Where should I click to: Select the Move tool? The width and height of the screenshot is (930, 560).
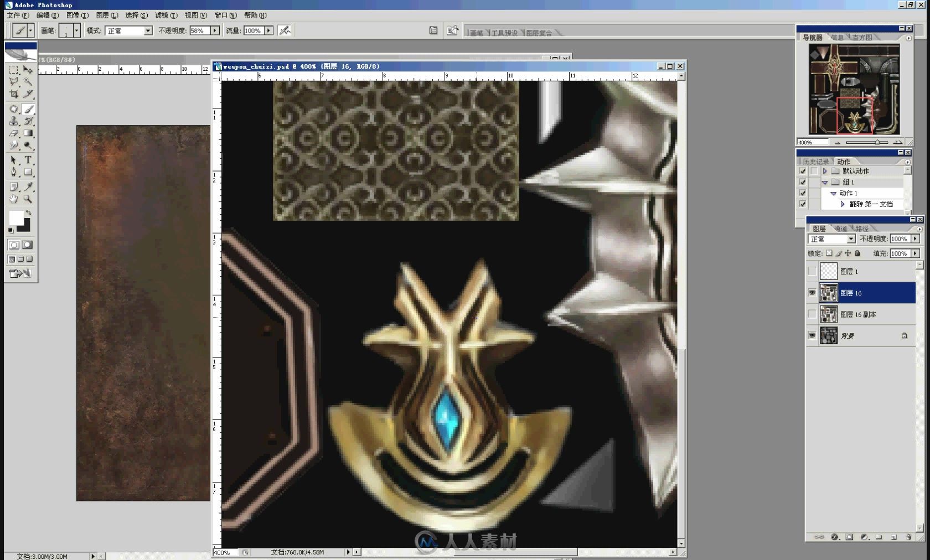click(x=28, y=70)
